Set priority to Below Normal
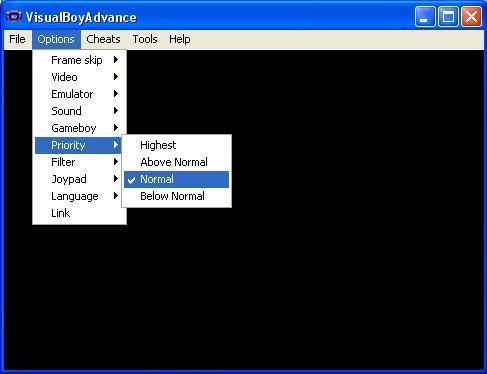This screenshot has width=487, height=374. click(176, 196)
